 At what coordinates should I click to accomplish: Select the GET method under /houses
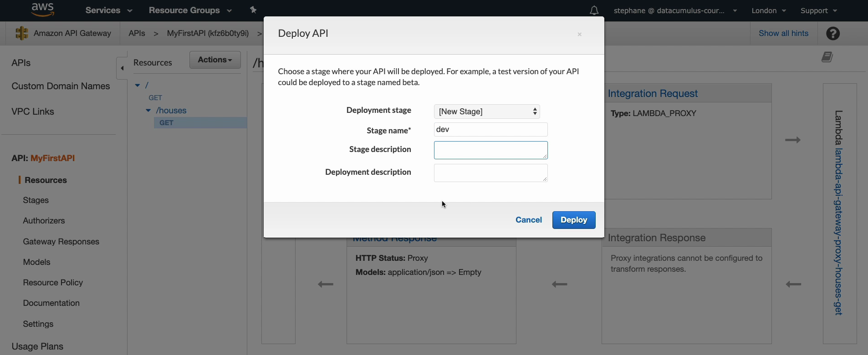pos(200,123)
